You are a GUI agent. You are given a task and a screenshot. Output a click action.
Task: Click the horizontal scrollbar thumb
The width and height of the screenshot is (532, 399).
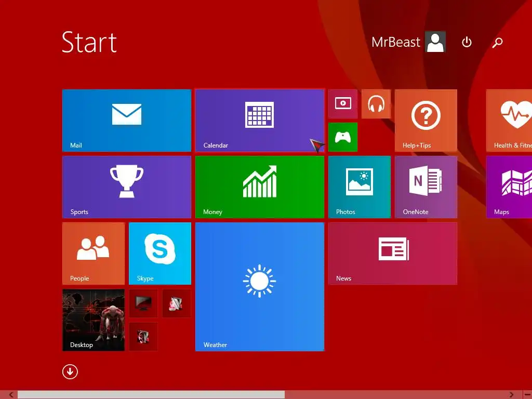[151, 395]
